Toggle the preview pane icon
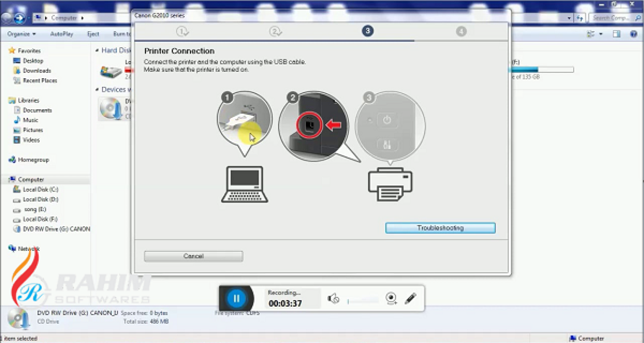This screenshot has height=343, width=644. point(616,34)
